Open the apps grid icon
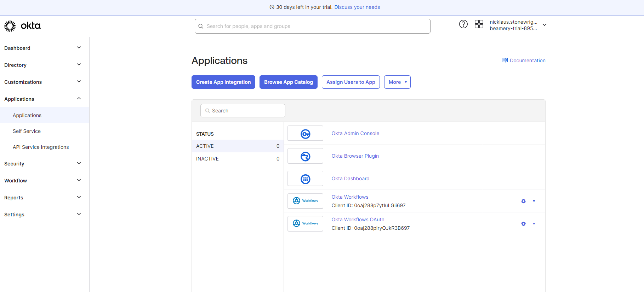 click(x=479, y=24)
